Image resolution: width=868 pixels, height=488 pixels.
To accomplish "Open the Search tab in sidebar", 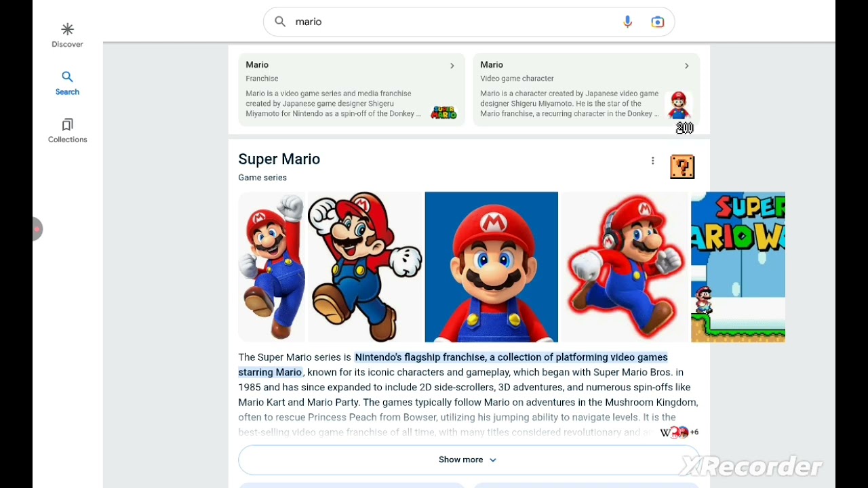I will click(67, 83).
